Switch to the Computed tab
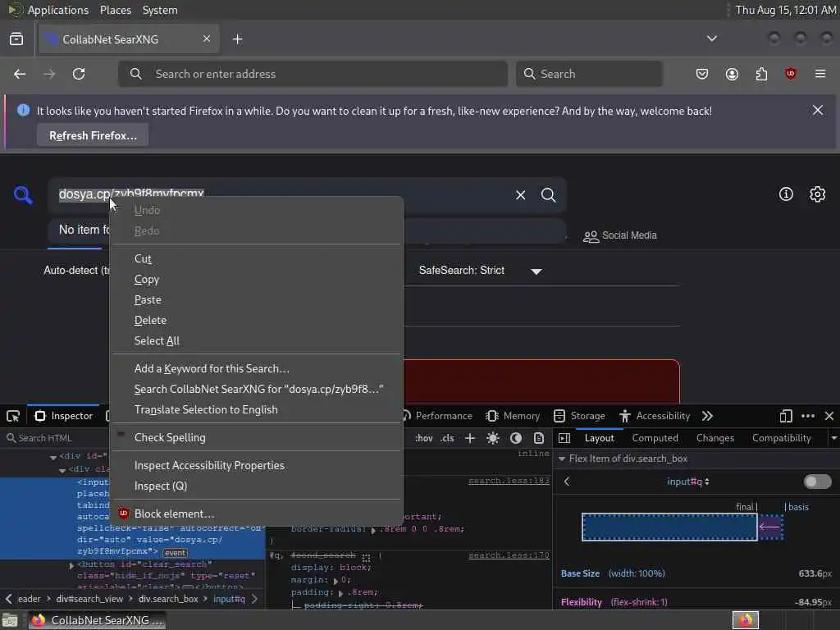Viewport: 840px width, 630px height. [x=655, y=438]
